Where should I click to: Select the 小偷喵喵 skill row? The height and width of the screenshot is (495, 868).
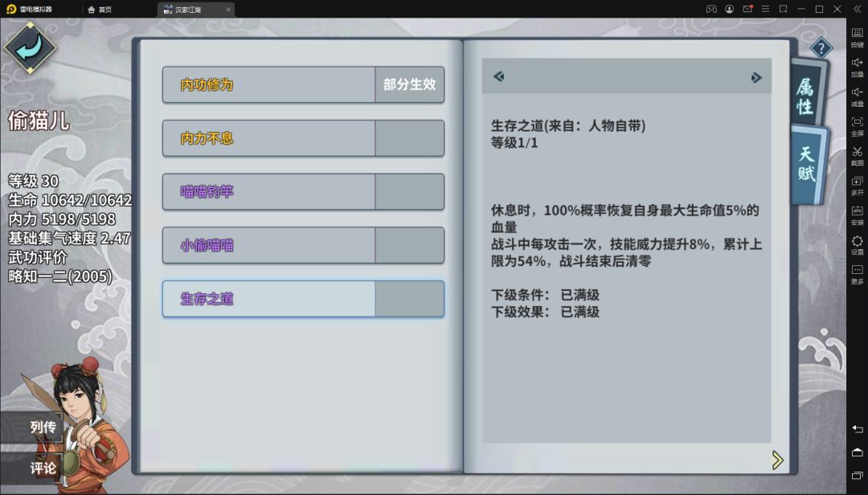[x=303, y=245]
